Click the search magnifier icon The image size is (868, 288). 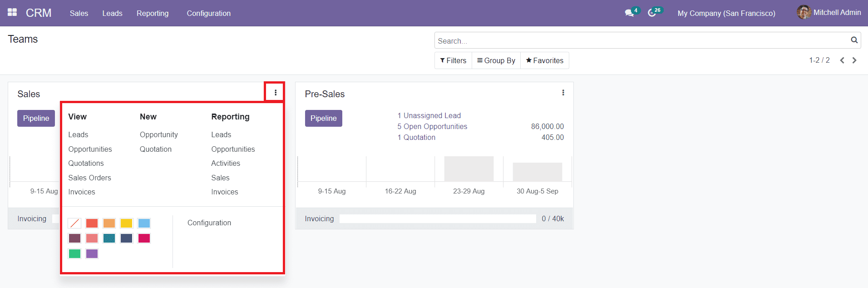(854, 40)
